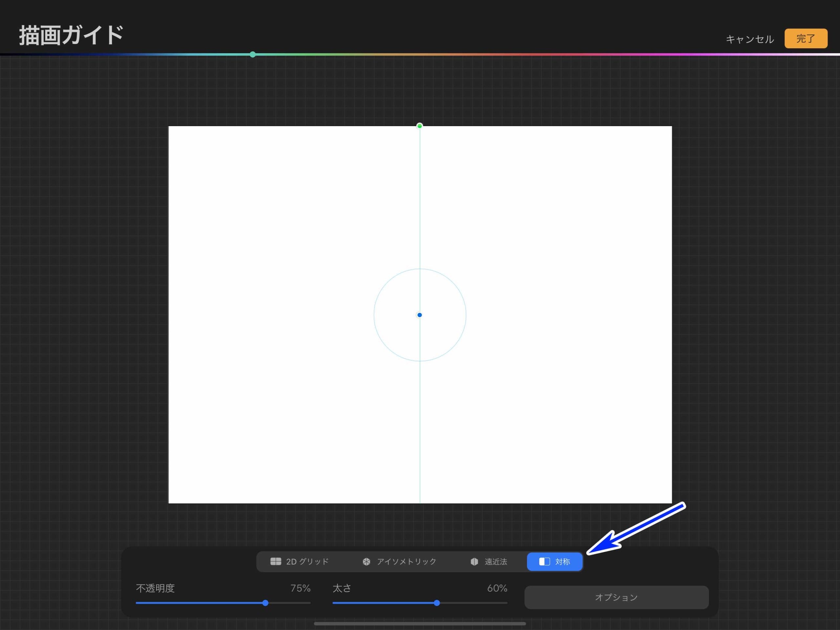Click the green rotation node above the canvas
This screenshot has width=840, height=630.
coord(419,125)
